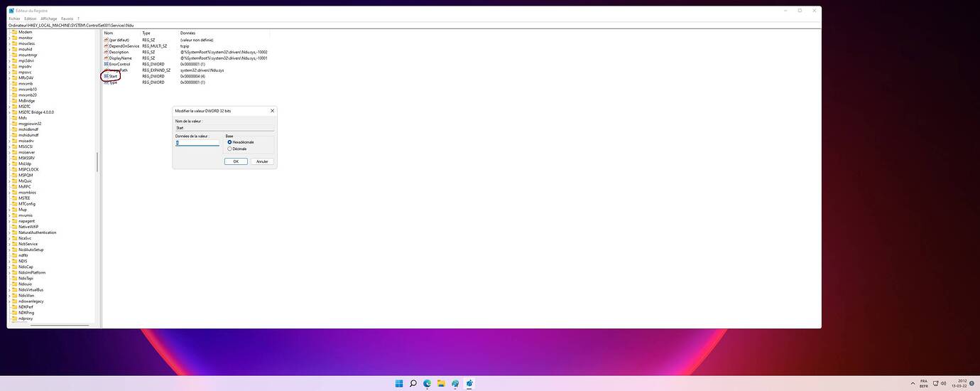Open Windows Start menu from taskbar

tap(399, 383)
